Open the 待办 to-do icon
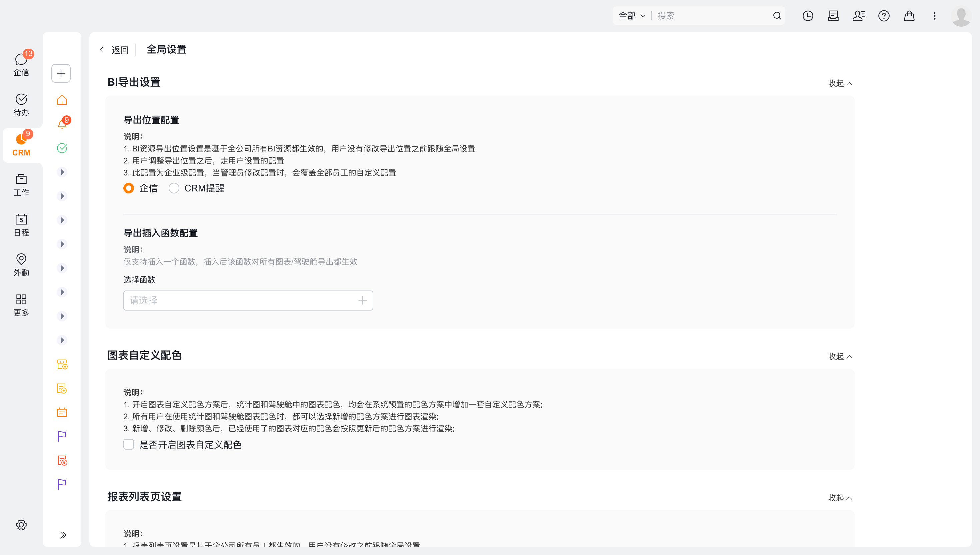 (x=21, y=105)
